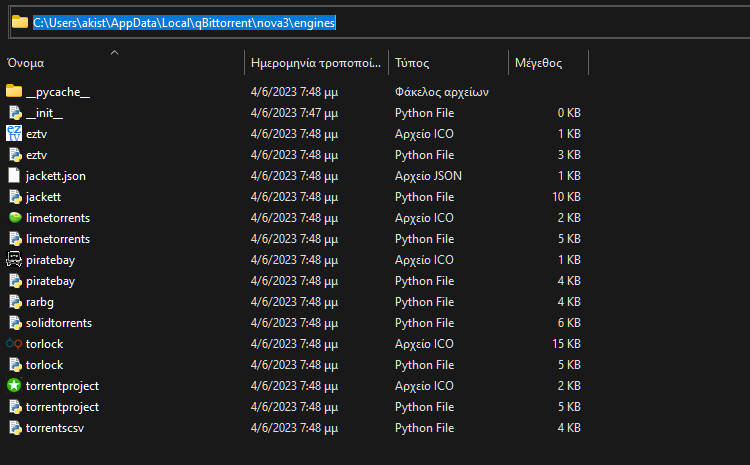
Task: Click the 6 KB size of solidtorrents
Action: coord(569,323)
